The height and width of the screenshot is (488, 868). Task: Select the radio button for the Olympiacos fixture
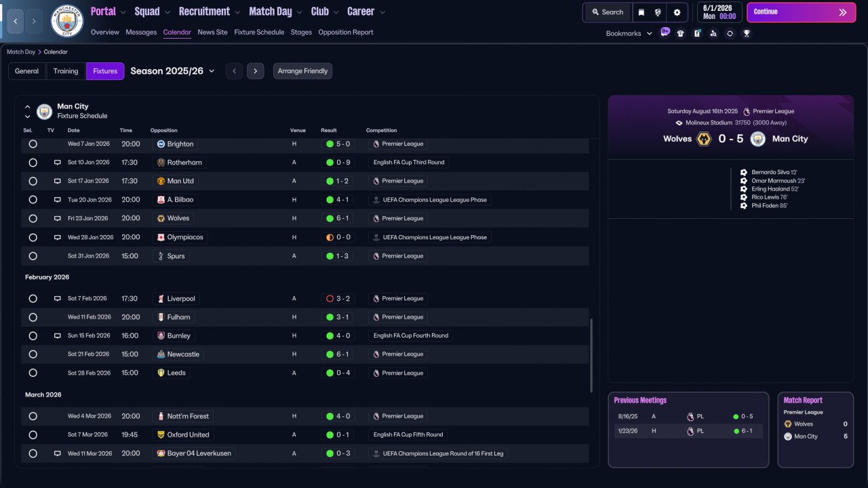click(33, 237)
